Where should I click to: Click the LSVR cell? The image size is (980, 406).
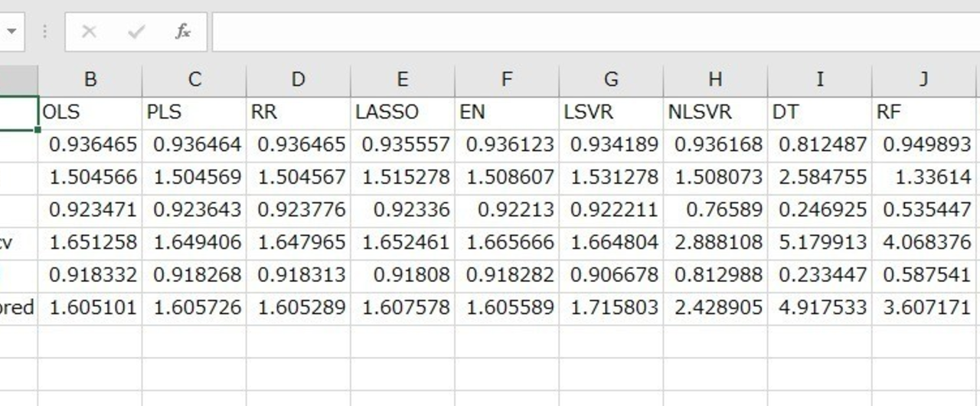(x=611, y=112)
